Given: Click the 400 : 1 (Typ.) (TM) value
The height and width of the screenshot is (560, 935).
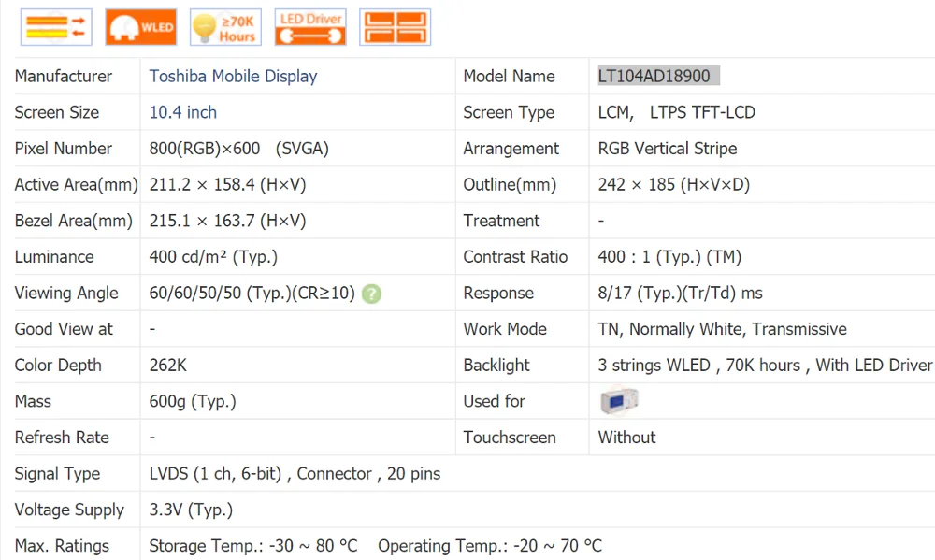Looking at the screenshot, I should (669, 257).
